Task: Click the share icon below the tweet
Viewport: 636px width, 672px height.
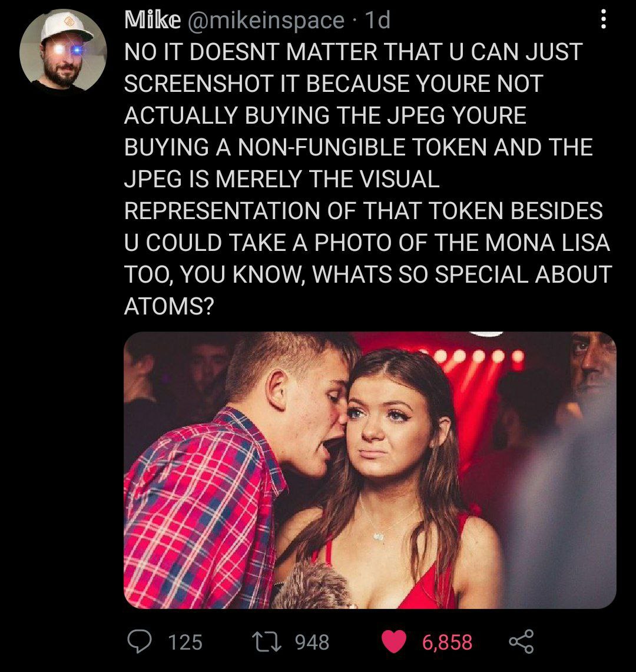Action: pyautogui.click(x=521, y=641)
